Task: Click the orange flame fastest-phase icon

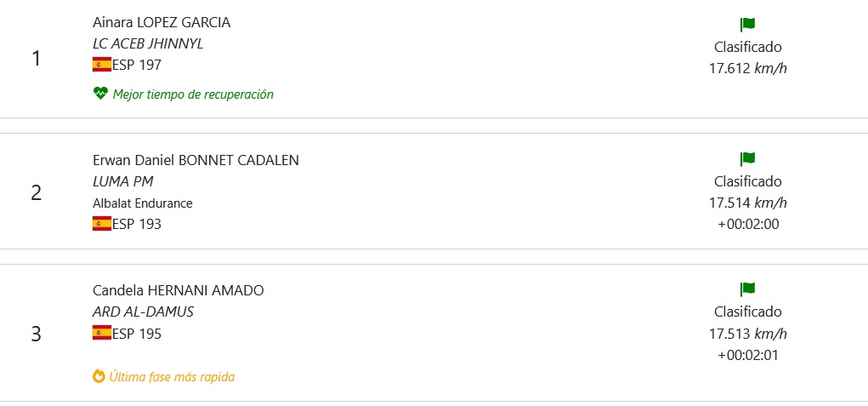Action: point(99,376)
